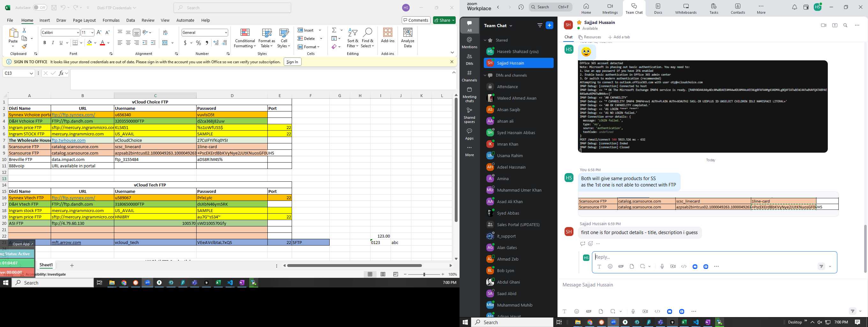The width and height of the screenshot is (868, 327).
Task: Click the Add-ins icon in Excel
Action: 387,36
